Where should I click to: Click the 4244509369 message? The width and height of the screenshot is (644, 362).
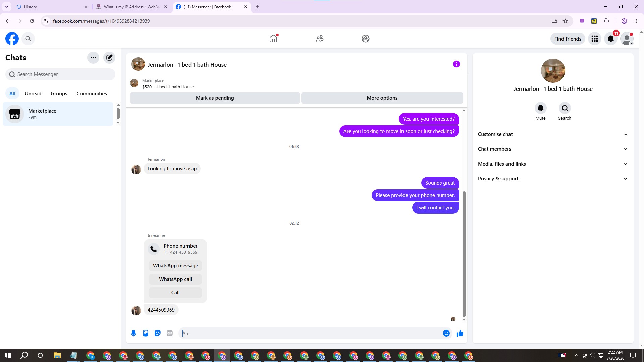pyautogui.click(x=161, y=310)
